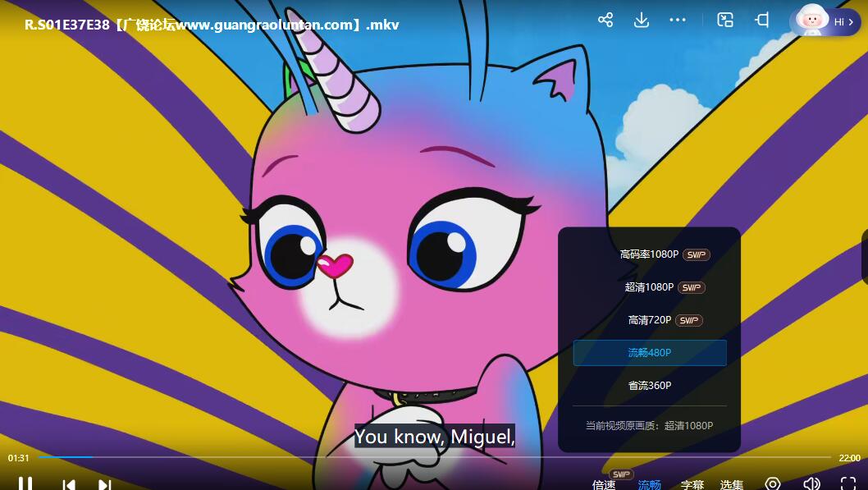868x490 pixels.
Task: Select 超清1080P quality option
Action: click(x=649, y=286)
